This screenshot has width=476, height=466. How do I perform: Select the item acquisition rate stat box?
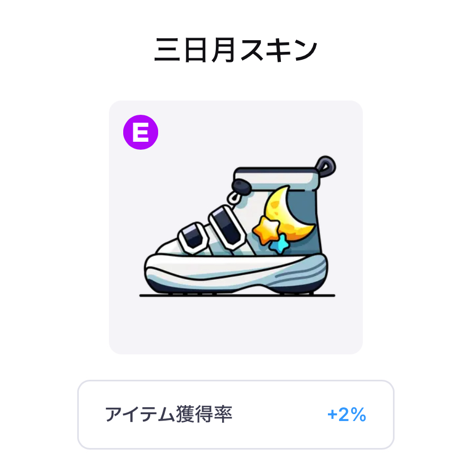236,415
